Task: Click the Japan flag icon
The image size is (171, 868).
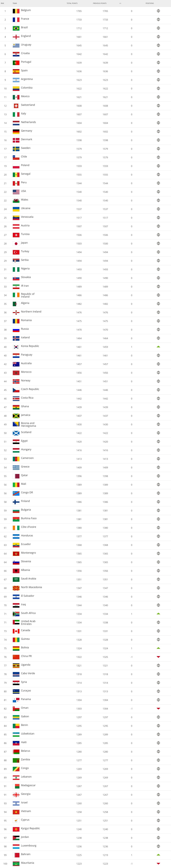Action: tap(16, 244)
